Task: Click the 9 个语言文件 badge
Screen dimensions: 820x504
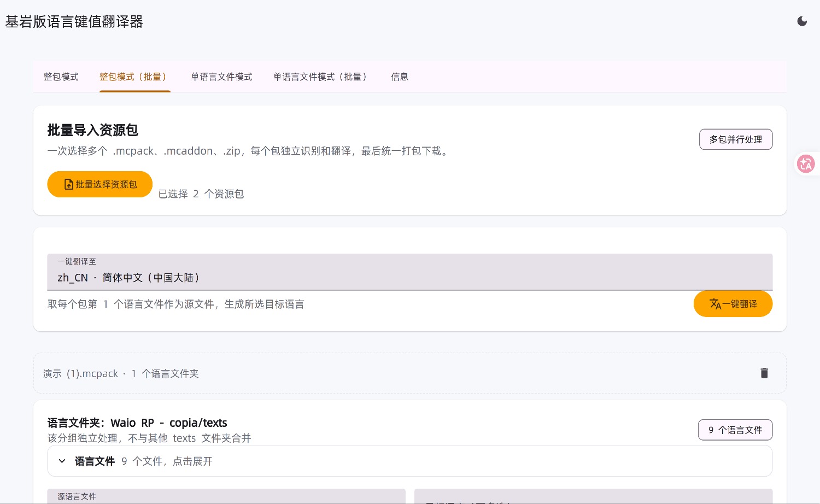Action: (735, 430)
